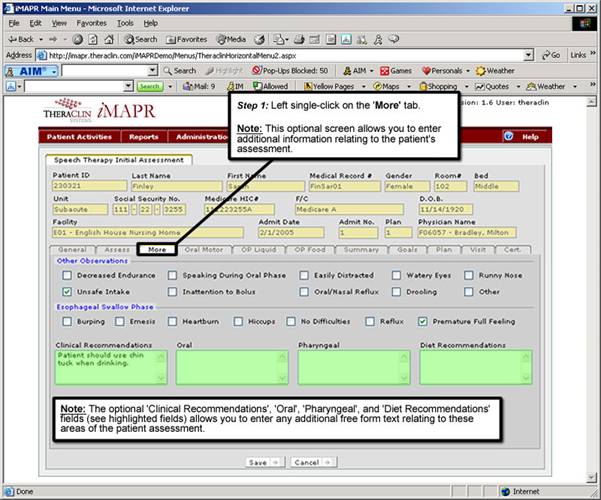601x500 pixels.
Task: Click the Cancel button
Action: click(x=314, y=462)
